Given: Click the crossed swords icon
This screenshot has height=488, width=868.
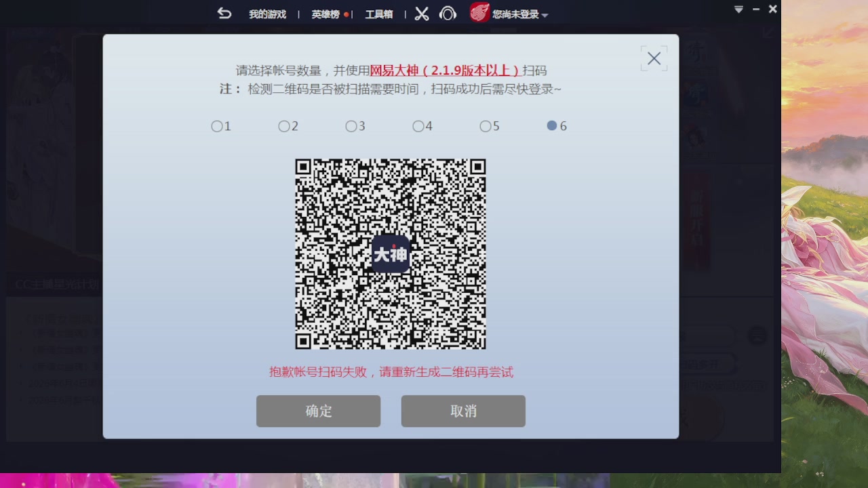Looking at the screenshot, I should point(422,14).
